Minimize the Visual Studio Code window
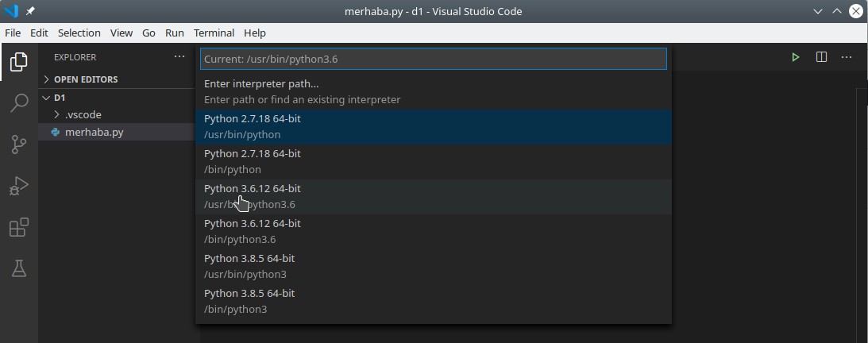The height and width of the screenshot is (343, 868). pos(817,11)
